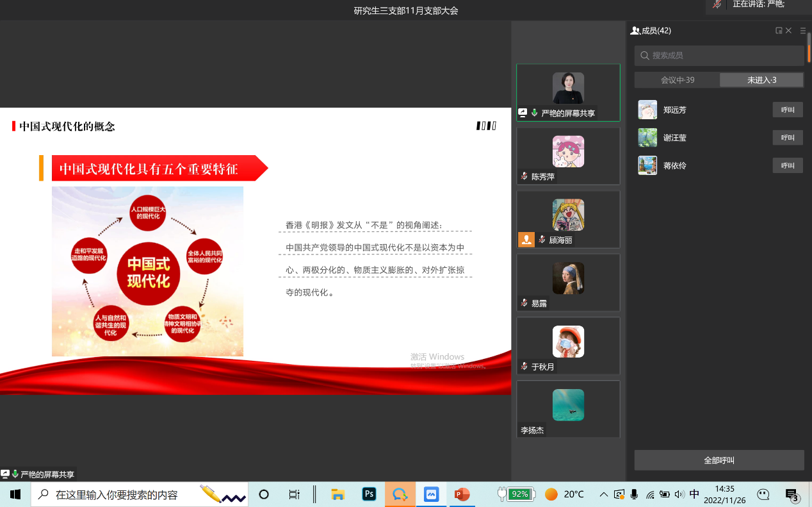Call 蒋依伶 using the 呼叫 button

787,165
